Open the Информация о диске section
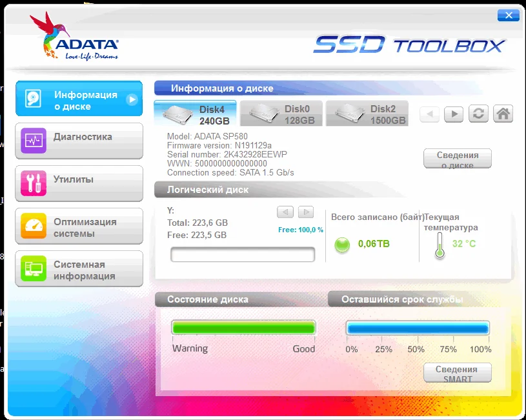The width and height of the screenshot is (526, 420). [x=79, y=98]
